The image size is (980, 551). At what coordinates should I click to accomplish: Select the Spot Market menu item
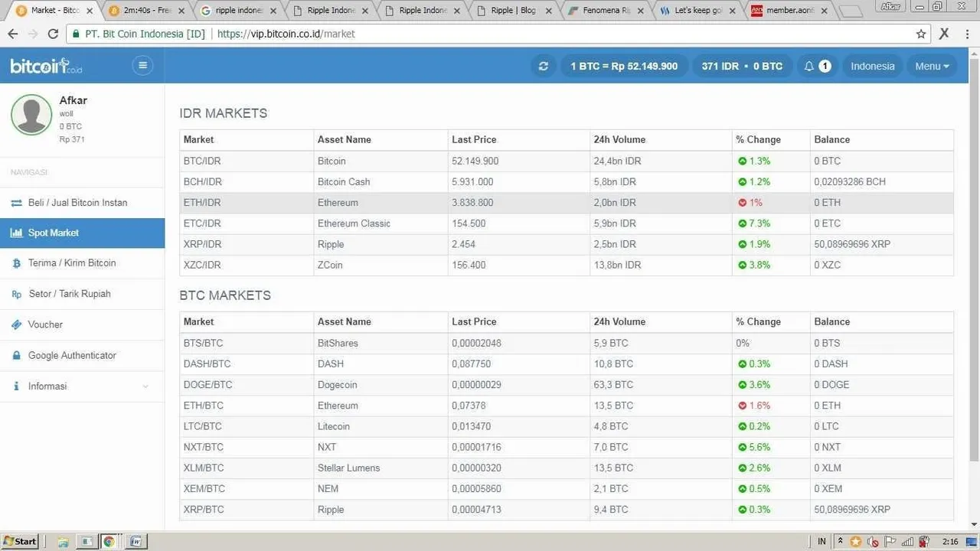pos(82,233)
